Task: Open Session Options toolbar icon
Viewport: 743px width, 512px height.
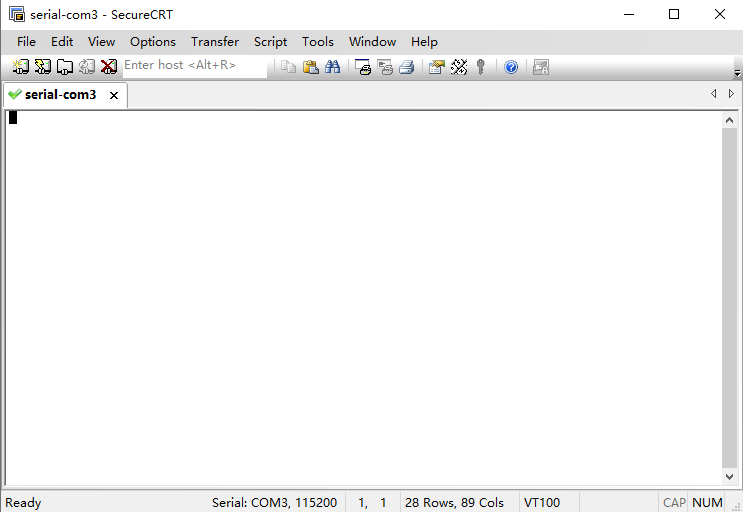Action: pyautogui.click(x=437, y=67)
